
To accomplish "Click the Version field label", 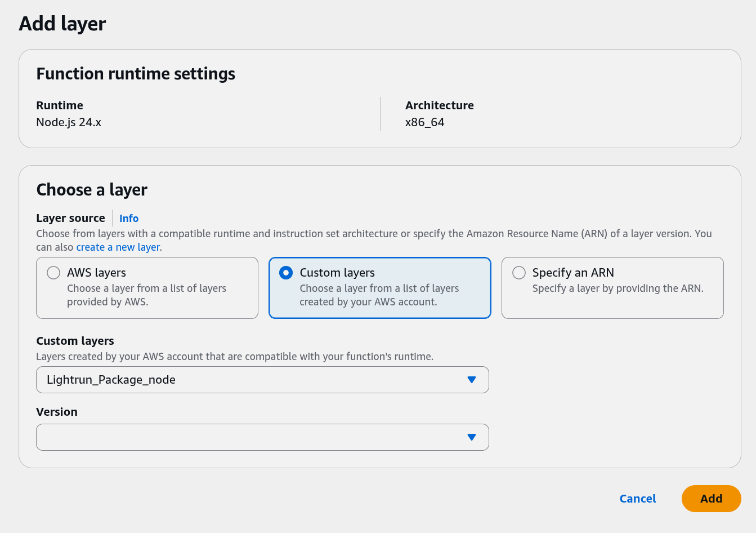I will point(57,412).
